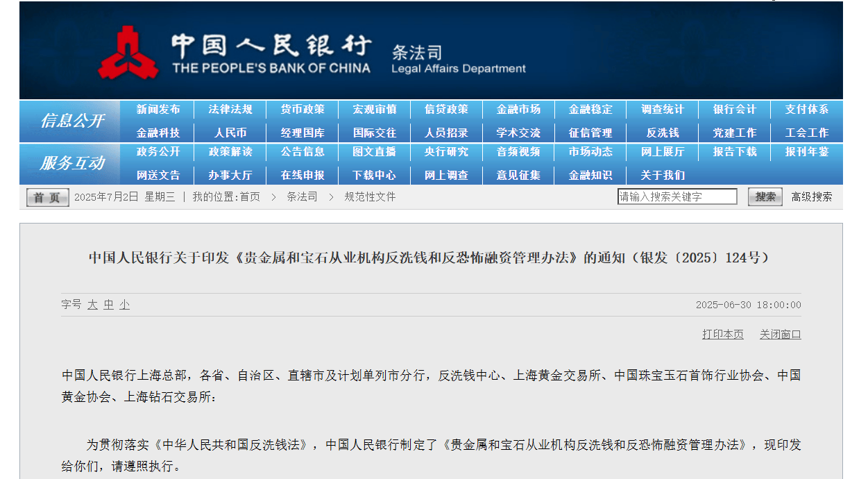This screenshot has width=868, height=479.
Task: Click 关闭窗口 to close window
Action: point(781,335)
